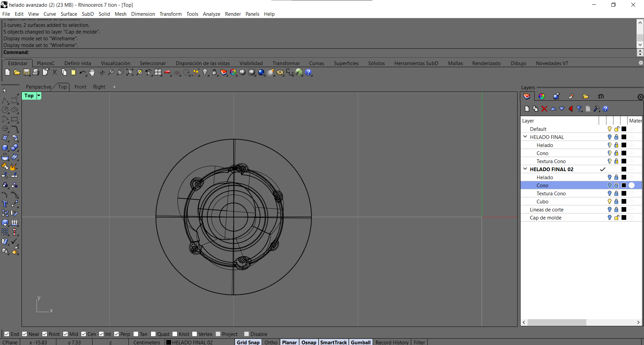Click the Print icon
Screen dimensions: 644x345
point(36,72)
